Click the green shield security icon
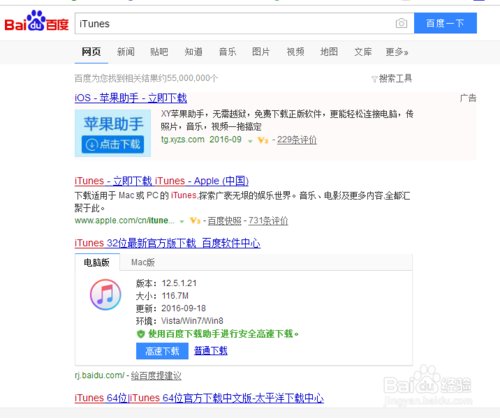This screenshot has height=418, width=500. tap(141, 334)
